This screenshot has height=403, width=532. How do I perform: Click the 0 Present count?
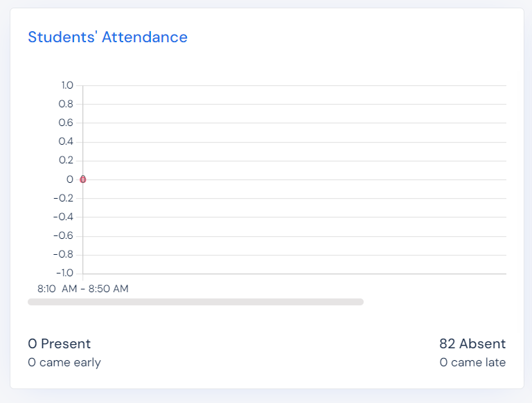(60, 344)
